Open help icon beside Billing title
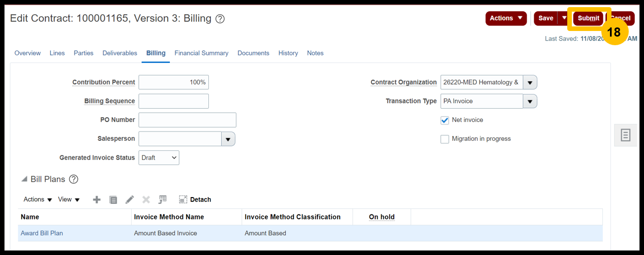 click(x=220, y=19)
